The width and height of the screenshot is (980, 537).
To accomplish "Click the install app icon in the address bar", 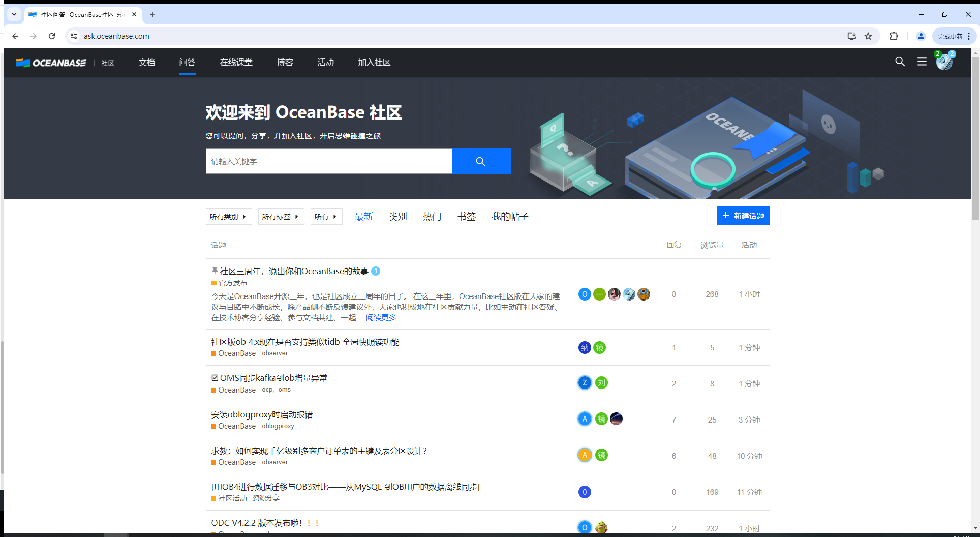I will 851,36.
